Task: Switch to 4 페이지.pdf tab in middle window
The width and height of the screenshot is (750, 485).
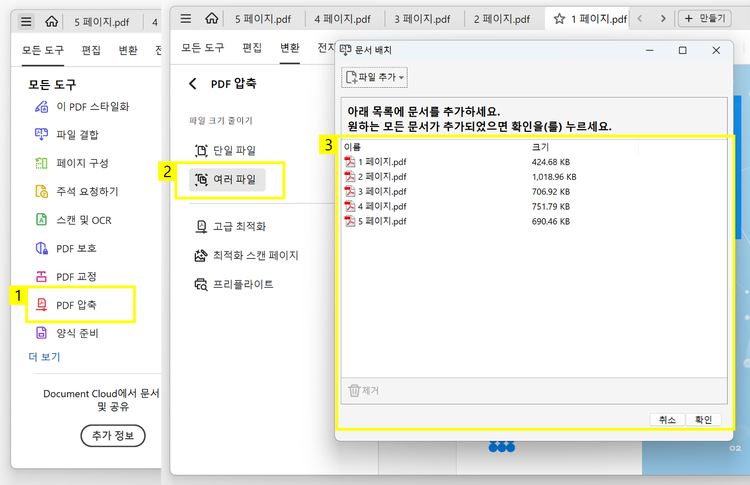Action: (342, 19)
